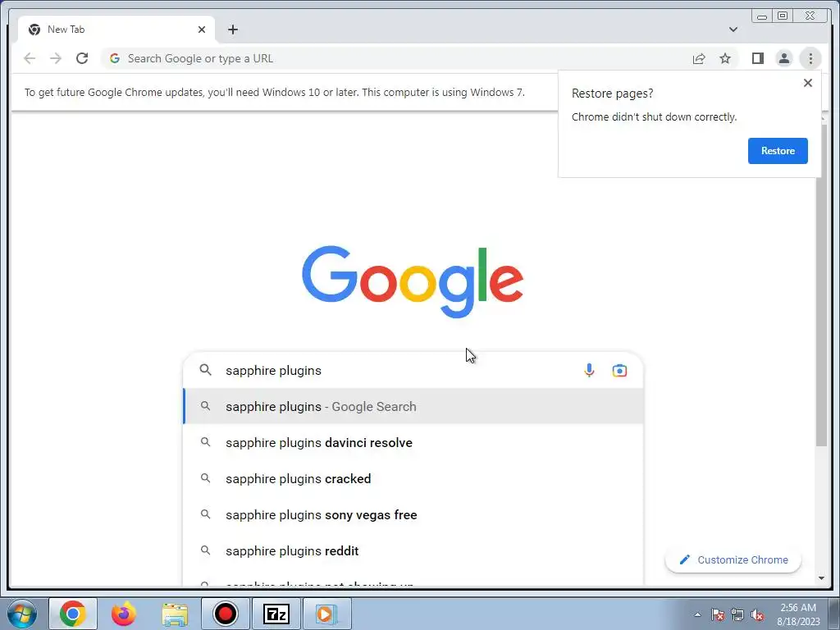Click the Google icon in address bar
The height and width of the screenshot is (630, 840).
click(x=115, y=58)
